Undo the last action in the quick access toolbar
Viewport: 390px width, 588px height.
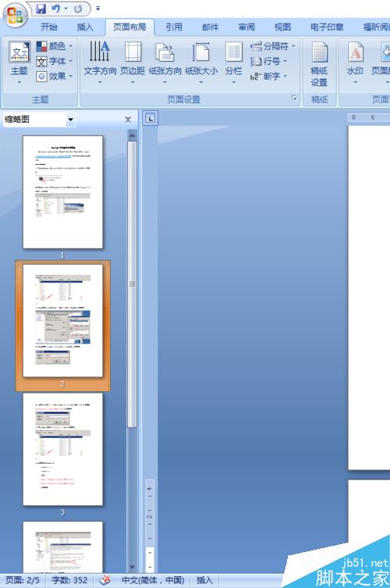(x=56, y=9)
